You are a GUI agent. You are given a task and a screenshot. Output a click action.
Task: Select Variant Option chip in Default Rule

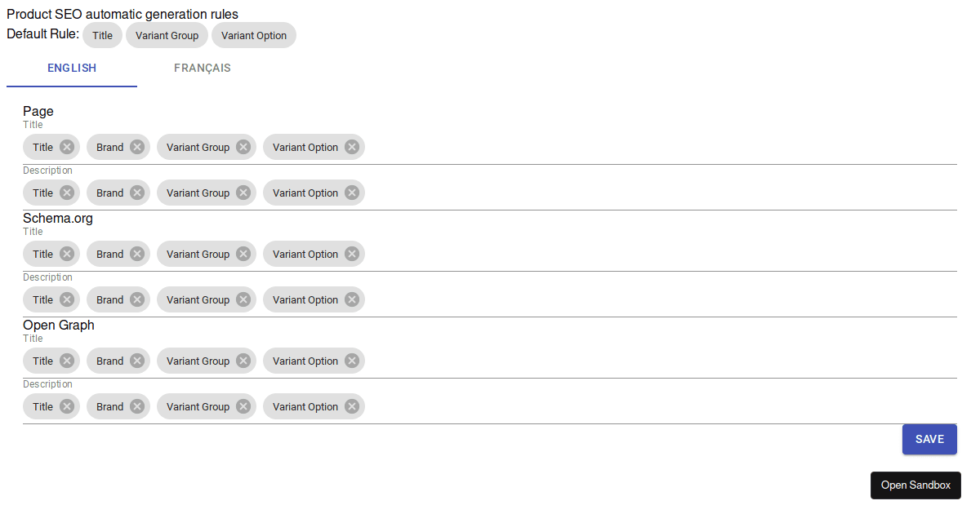tap(254, 35)
